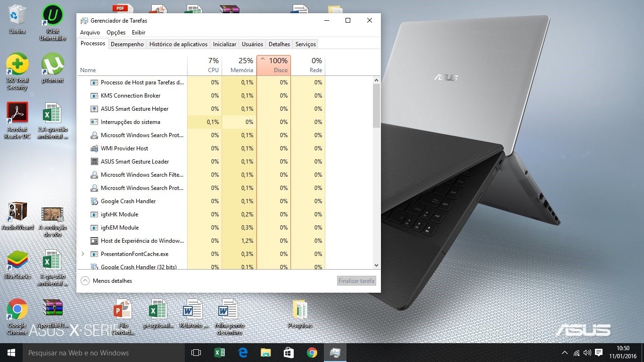
Task: Select the '2.A questão ambiental' Excel file
Action: click(x=53, y=121)
